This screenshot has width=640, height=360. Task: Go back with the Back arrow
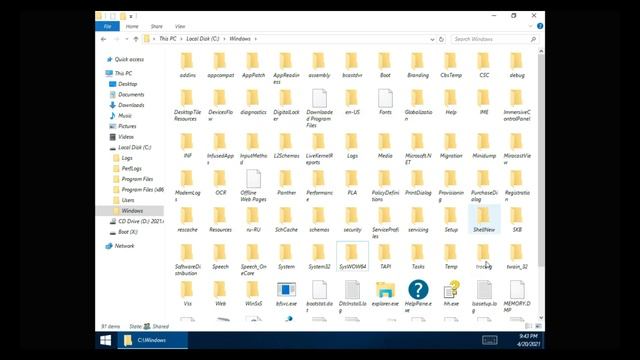click(x=103, y=39)
